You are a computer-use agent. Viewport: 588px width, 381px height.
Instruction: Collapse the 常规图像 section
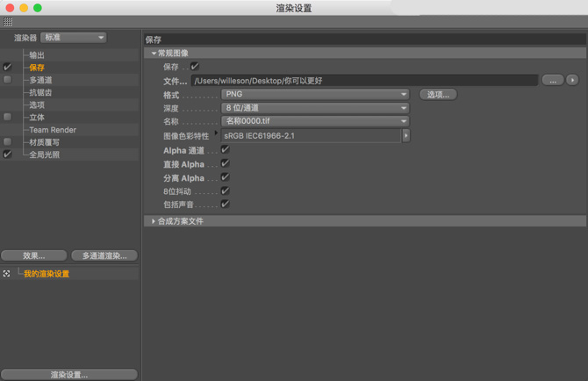pos(154,54)
